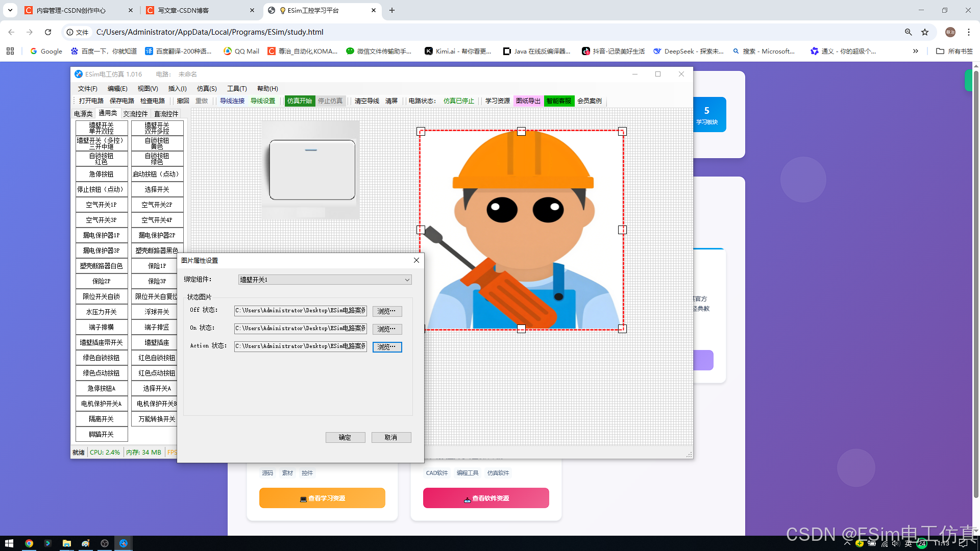Expand the 绑定组件 dropdown
Image resolution: width=980 pixels, height=551 pixels.
tap(407, 280)
